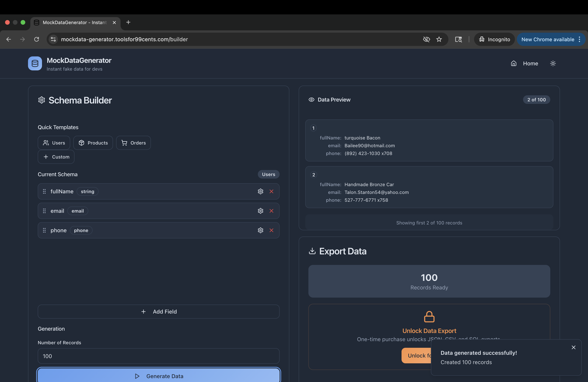This screenshot has height=382, width=588.
Task: Select the Orders quick template
Action: coord(133,143)
